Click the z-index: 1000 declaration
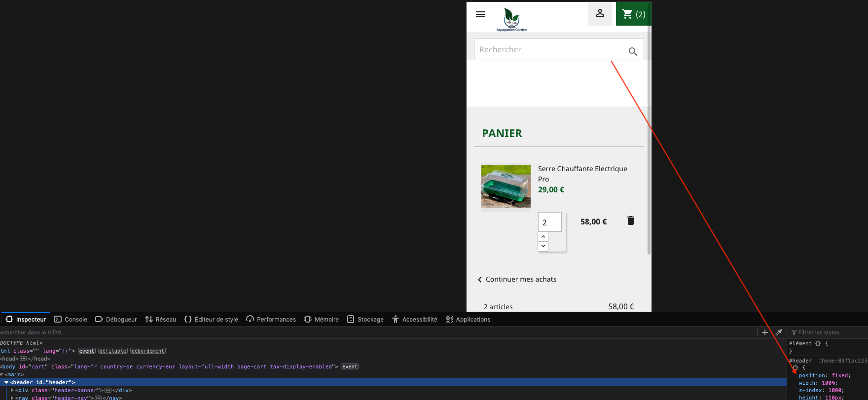The width and height of the screenshot is (868, 400). tap(821, 390)
